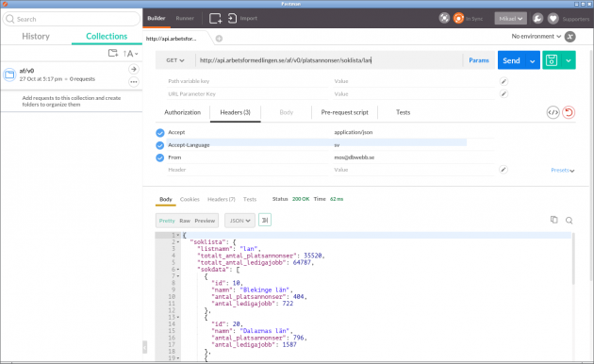Click the sort collections A icon
This screenshot has width=594, height=364.
pos(130,54)
